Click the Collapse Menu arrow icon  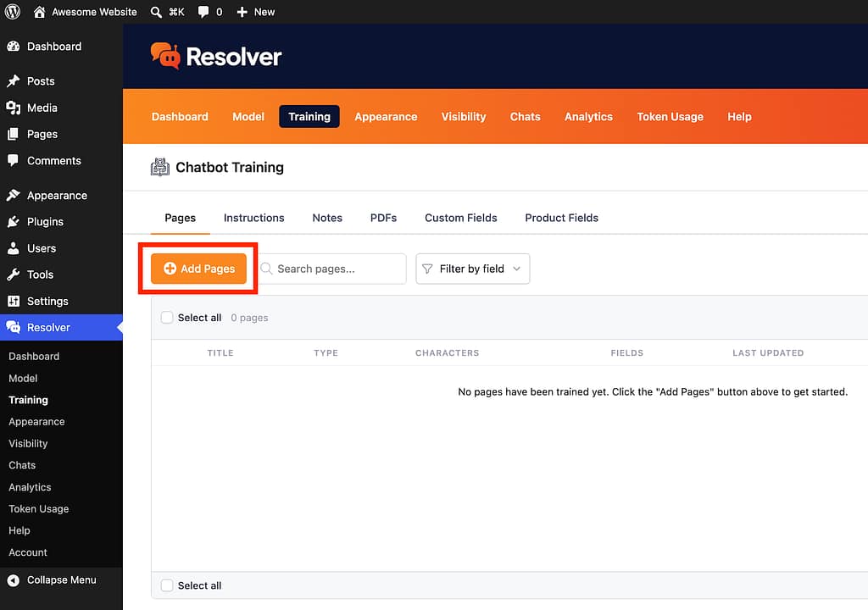click(14, 580)
